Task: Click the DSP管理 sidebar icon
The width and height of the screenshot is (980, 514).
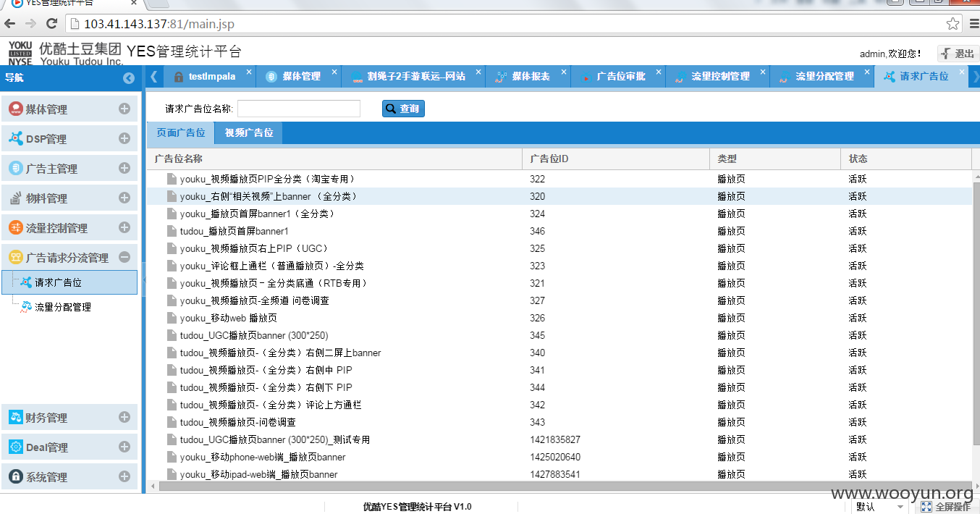Action: 15,138
